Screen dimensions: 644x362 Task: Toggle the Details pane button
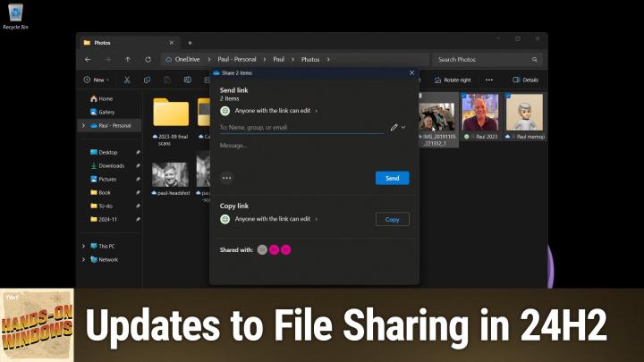(525, 80)
